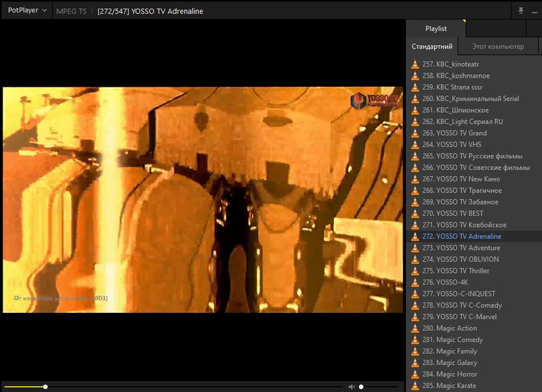The width and height of the screenshot is (542, 392).
Task: Click the cone icon beside 269. YOSSO TV Забавное
Action: click(415, 202)
